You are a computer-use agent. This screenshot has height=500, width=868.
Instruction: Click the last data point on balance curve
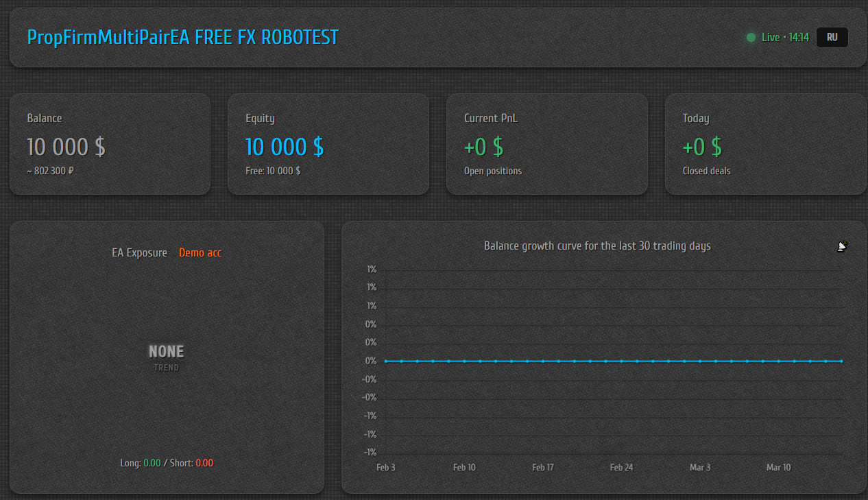coord(841,361)
